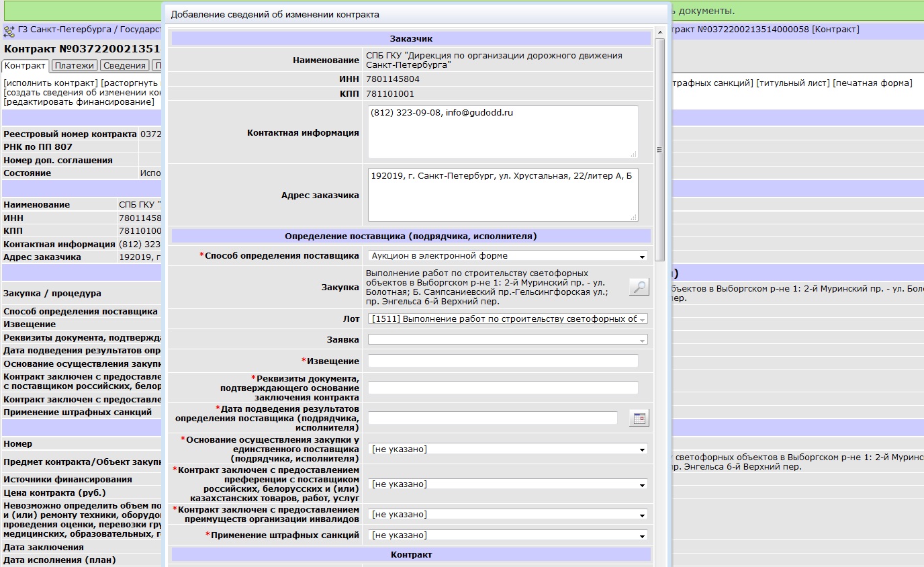Click the ГЗ Санкт-Петербурга breadcrumb link

[64, 30]
